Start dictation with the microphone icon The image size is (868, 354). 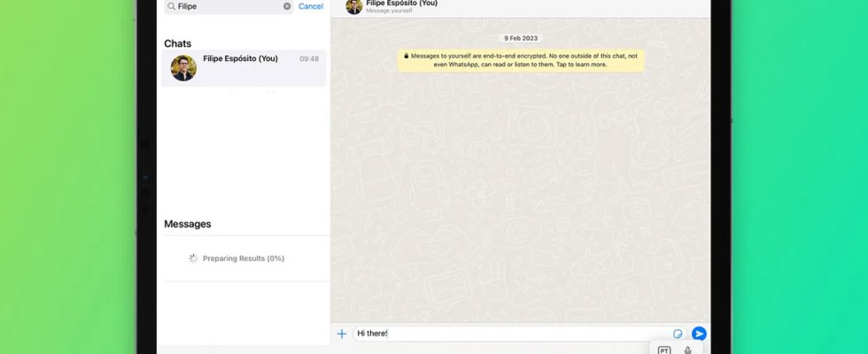(x=687, y=350)
